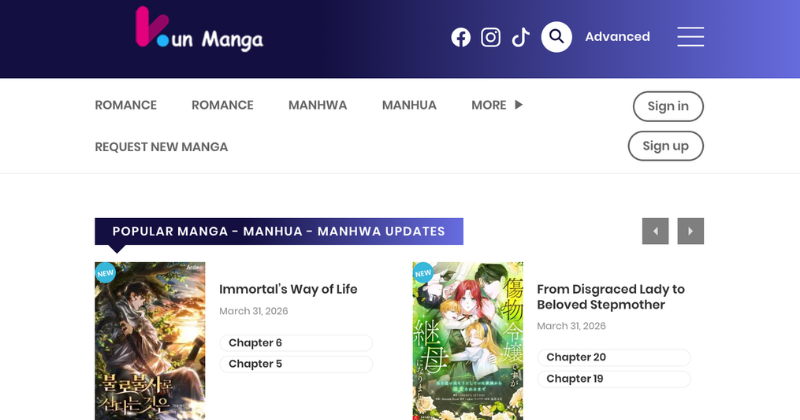Select the first ROMANCE menu item

(x=126, y=105)
